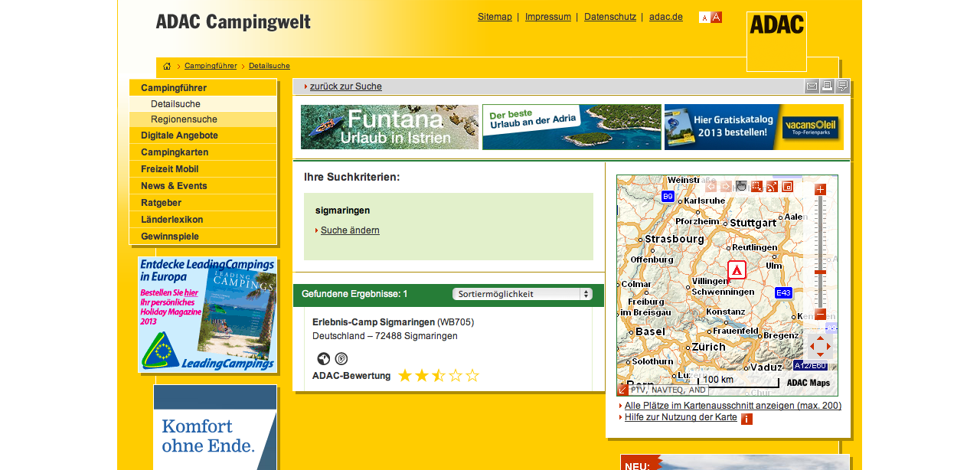The image size is (980, 470).
Task: Switch to the larger font size
Action: point(717,18)
